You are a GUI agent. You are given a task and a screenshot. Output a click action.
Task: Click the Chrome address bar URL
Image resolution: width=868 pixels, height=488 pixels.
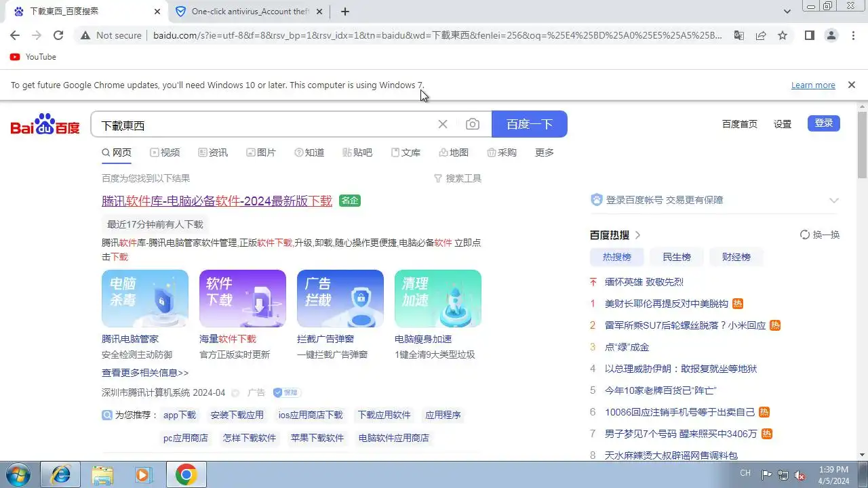click(437, 35)
